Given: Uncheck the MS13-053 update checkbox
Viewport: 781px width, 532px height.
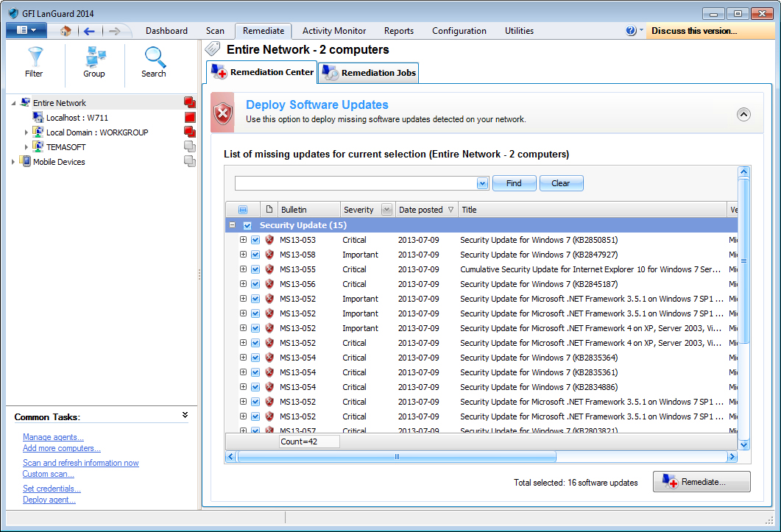Looking at the screenshot, I should (x=255, y=240).
